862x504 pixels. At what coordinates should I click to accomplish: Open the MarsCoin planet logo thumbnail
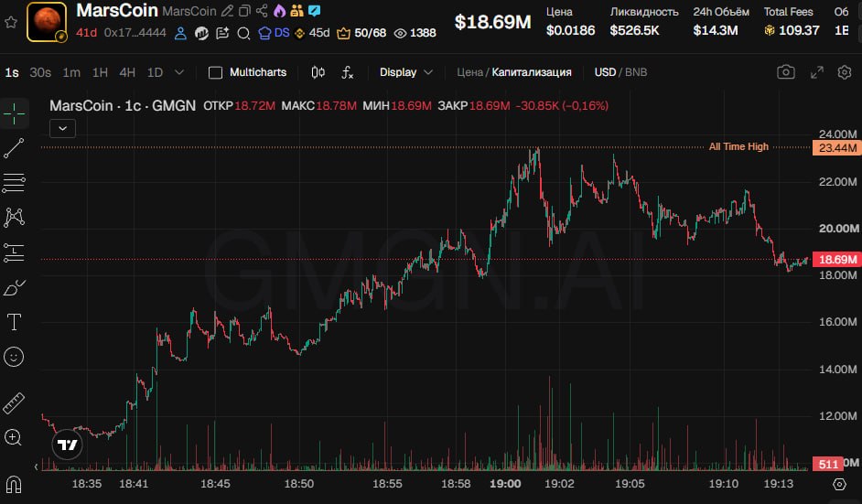[47, 22]
